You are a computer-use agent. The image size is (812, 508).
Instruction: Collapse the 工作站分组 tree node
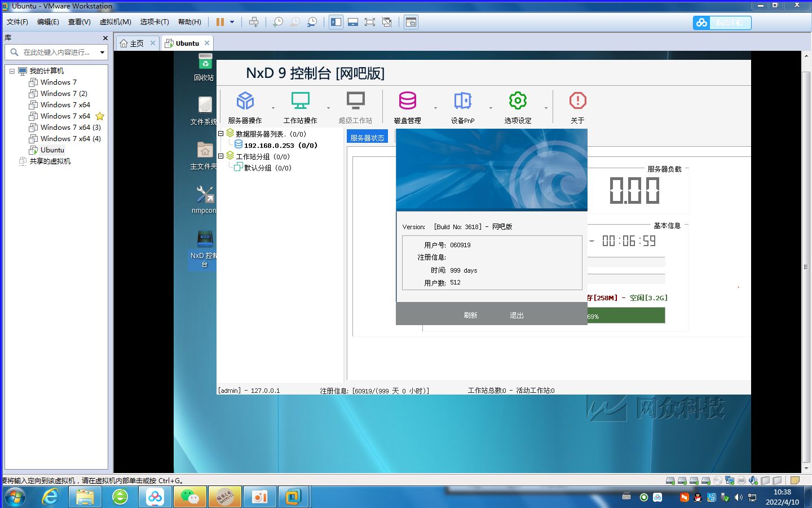(221, 156)
